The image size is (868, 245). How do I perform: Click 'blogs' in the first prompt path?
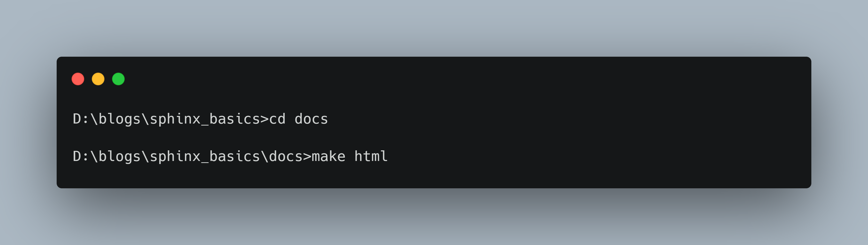[119, 119]
